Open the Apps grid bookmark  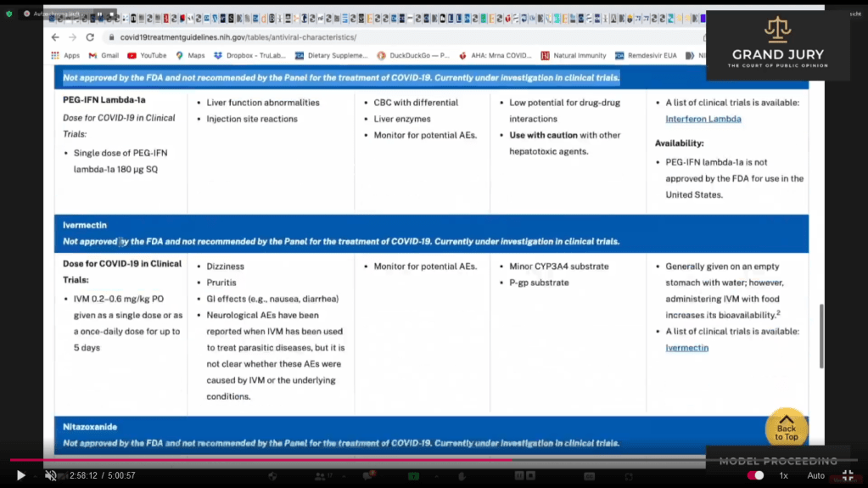[x=65, y=56]
